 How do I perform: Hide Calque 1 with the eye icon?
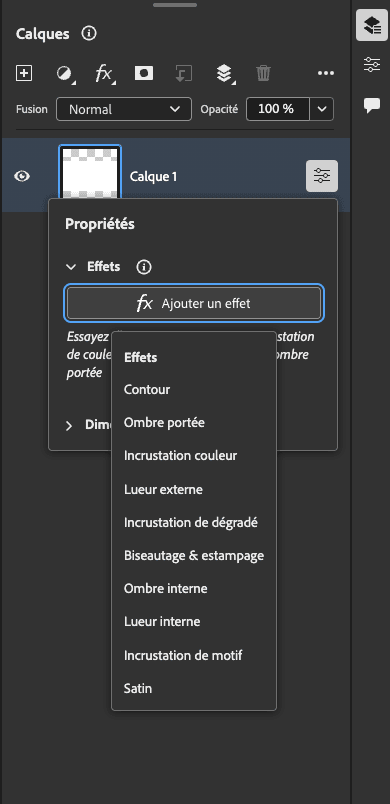click(22, 176)
